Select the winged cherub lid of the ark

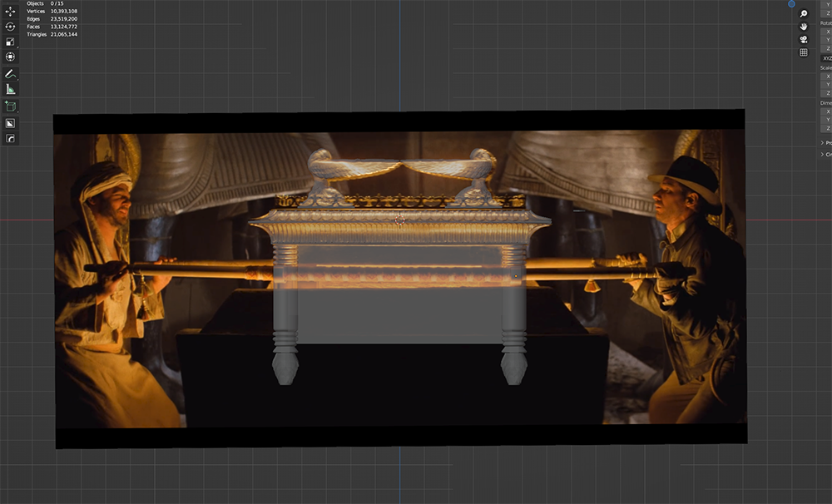[402, 178]
